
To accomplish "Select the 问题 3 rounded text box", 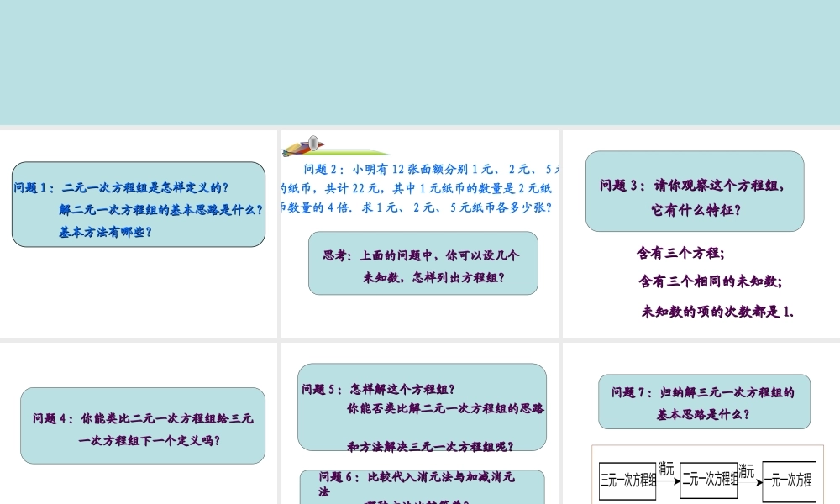I will (x=695, y=192).
